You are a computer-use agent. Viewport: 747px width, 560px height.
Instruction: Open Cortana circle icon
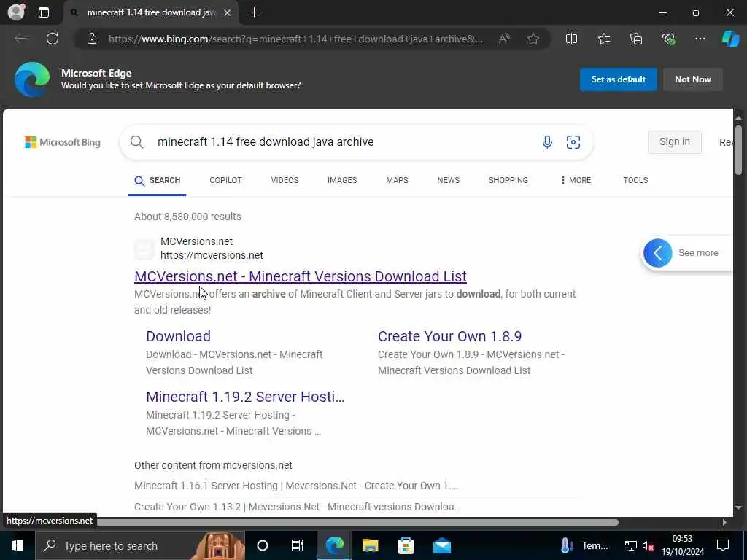point(263,545)
